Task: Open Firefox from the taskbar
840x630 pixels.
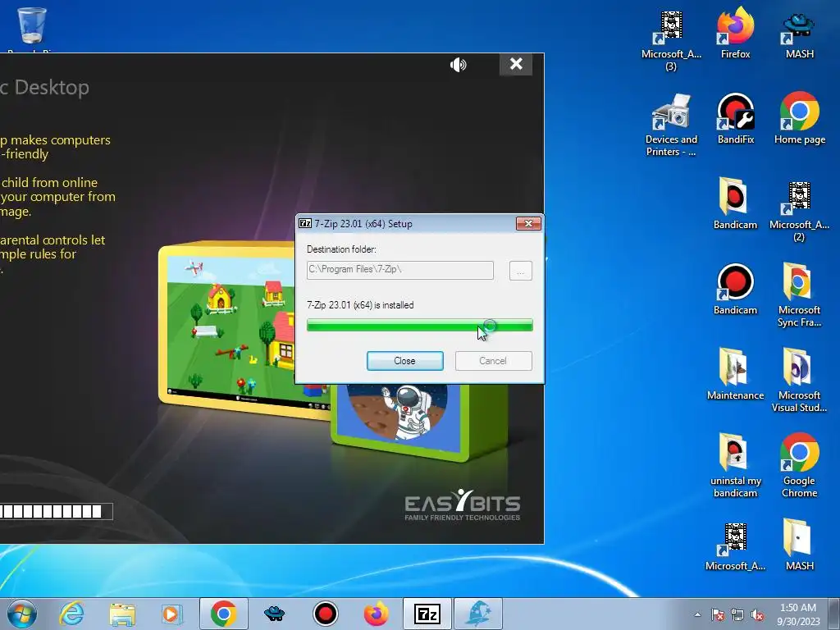Action: [376, 614]
